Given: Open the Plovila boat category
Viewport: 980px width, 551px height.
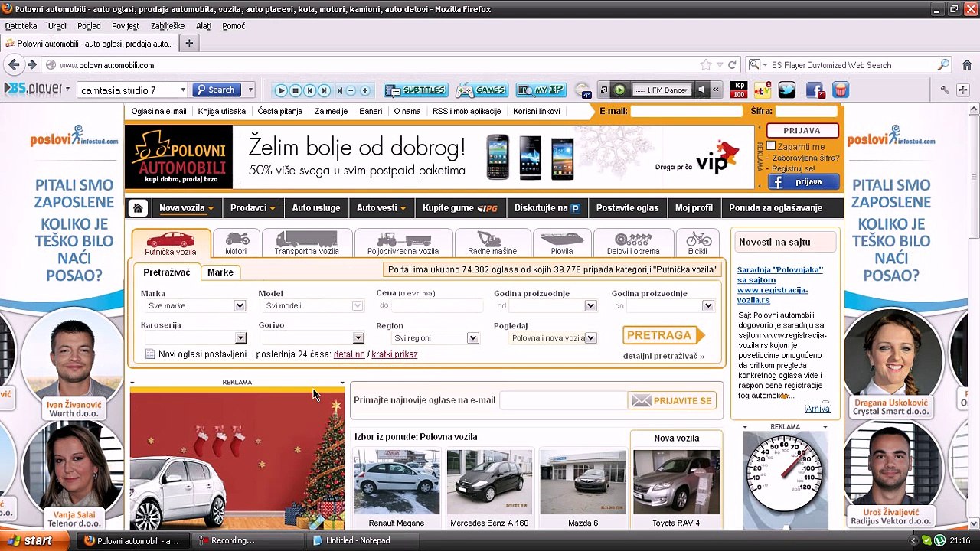Looking at the screenshot, I should pyautogui.click(x=561, y=243).
